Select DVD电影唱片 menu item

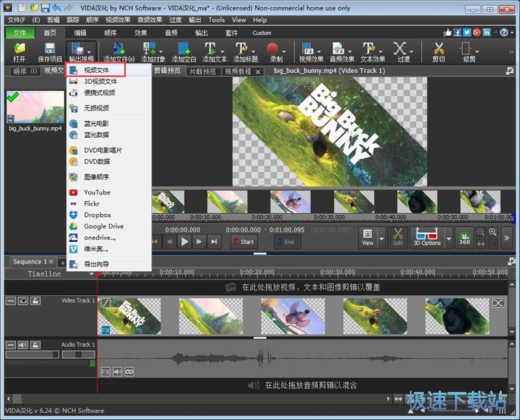[109, 150]
